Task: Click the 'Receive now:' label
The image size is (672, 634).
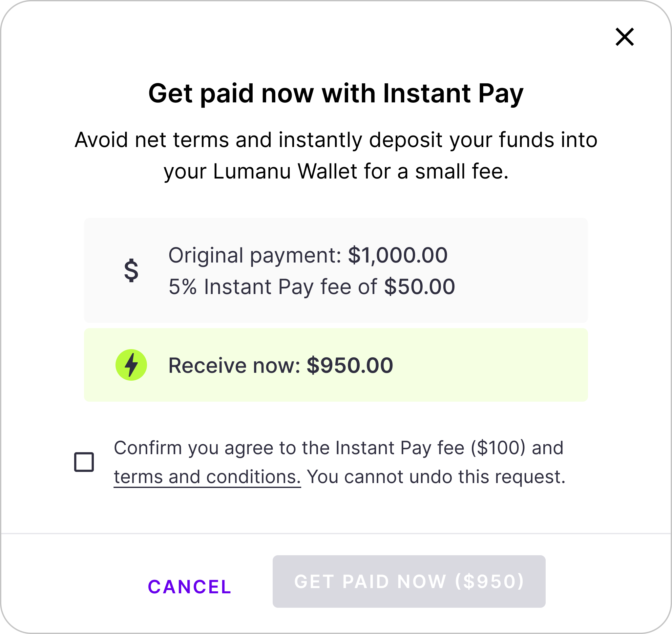Action: (x=234, y=366)
